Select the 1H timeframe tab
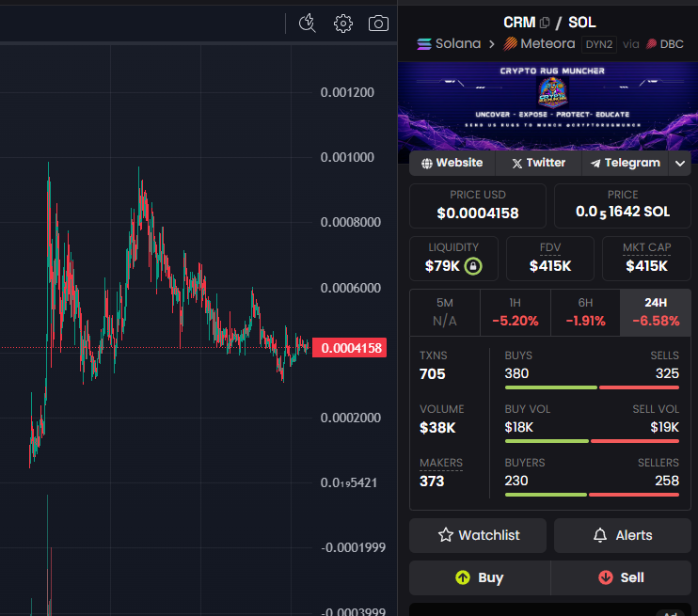The image size is (698, 616). (x=516, y=312)
